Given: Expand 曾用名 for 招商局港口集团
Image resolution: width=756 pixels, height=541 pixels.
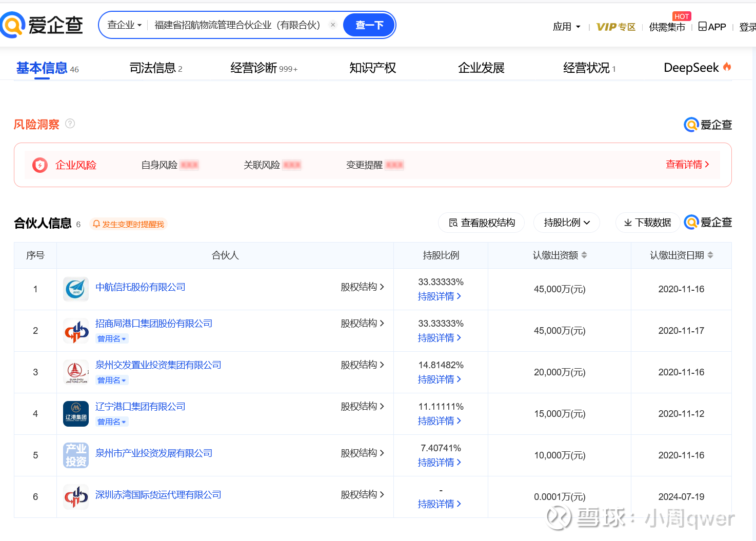Looking at the screenshot, I should click(x=112, y=338).
